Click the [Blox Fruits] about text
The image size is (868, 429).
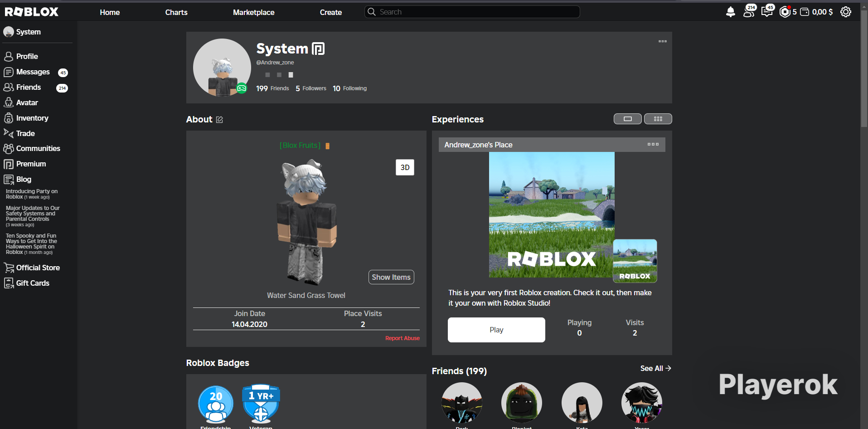(300, 146)
